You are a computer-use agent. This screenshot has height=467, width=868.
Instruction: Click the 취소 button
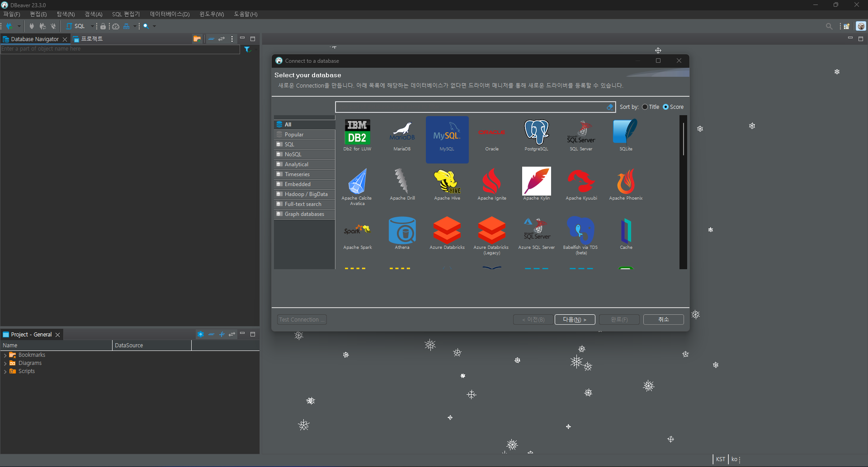663,320
